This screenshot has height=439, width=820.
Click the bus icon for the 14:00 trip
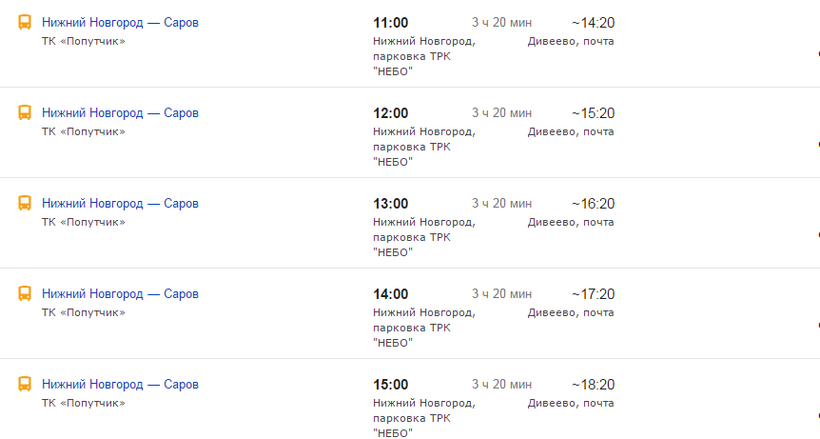point(25,294)
